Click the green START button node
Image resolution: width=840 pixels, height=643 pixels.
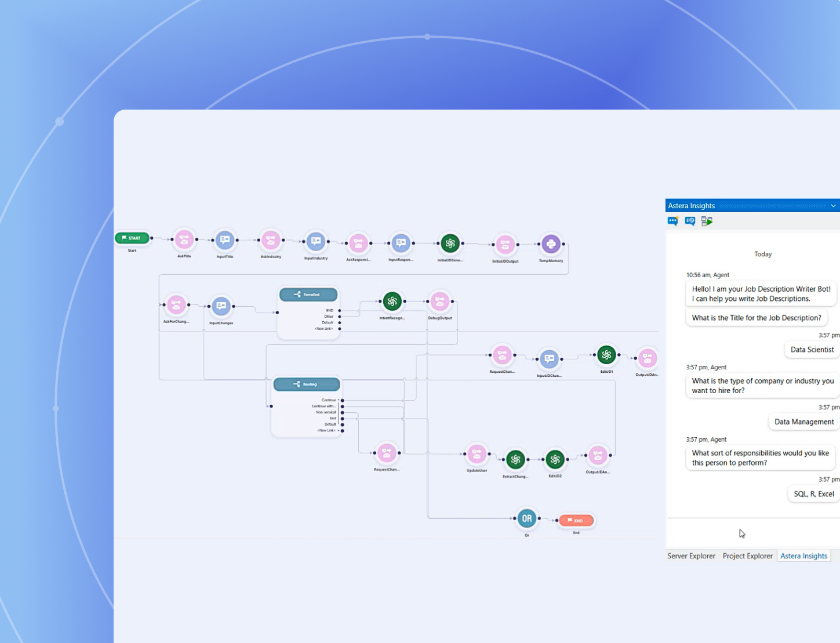click(x=132, y=238)
